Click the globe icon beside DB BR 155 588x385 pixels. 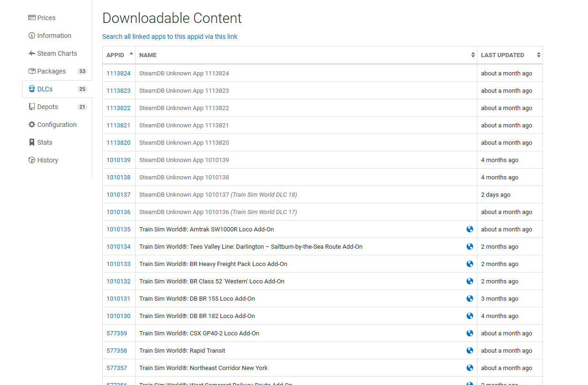coord(470,298)
